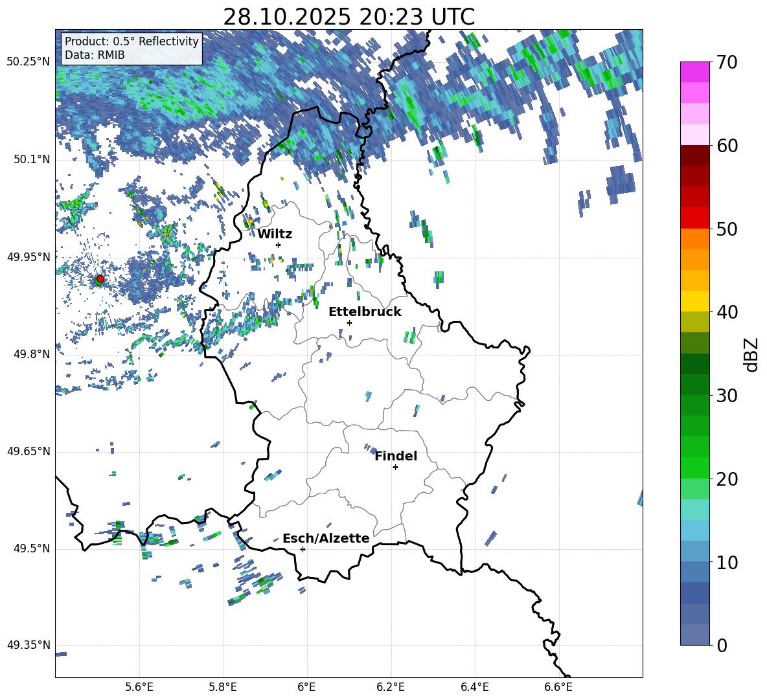The image size is (767, 700).
Task: Click the 6.4°E longitude label
Action: click(474, 687)
